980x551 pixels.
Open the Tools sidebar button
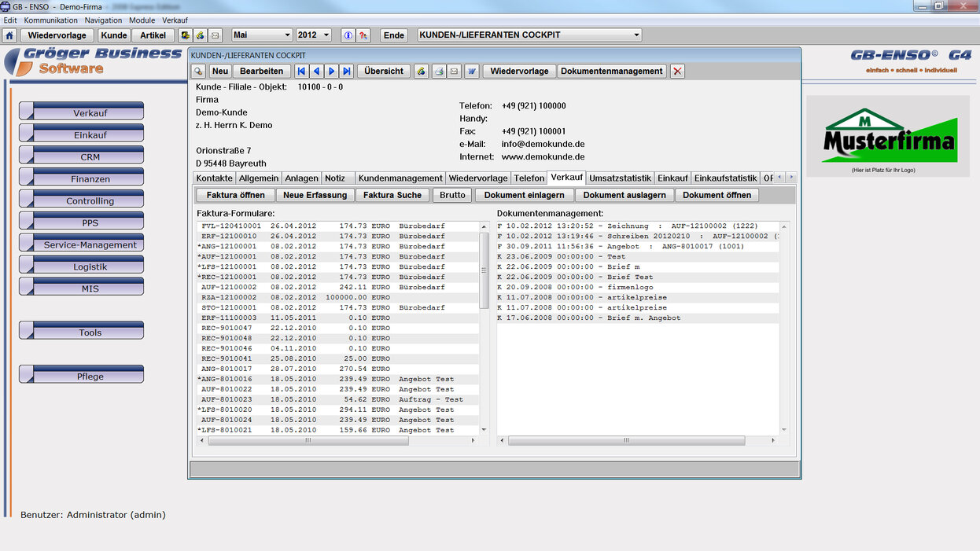pyautogui.click(x=82, y=332)
